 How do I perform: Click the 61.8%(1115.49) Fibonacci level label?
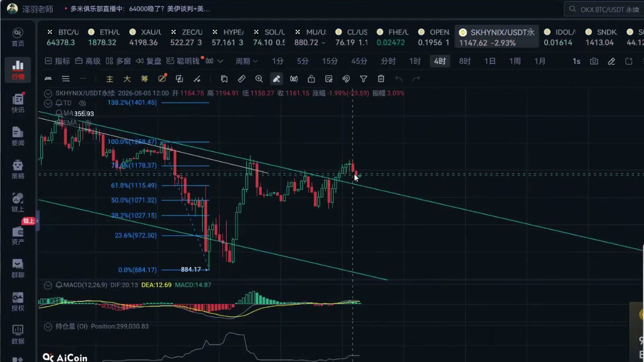[x=134, y=185]
